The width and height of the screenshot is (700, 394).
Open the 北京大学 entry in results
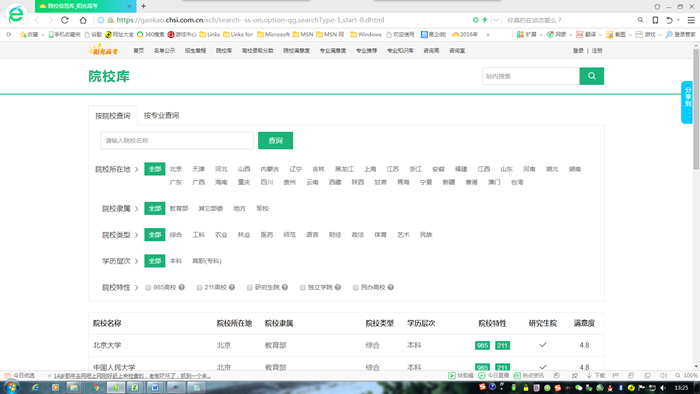tap(107, 345)
